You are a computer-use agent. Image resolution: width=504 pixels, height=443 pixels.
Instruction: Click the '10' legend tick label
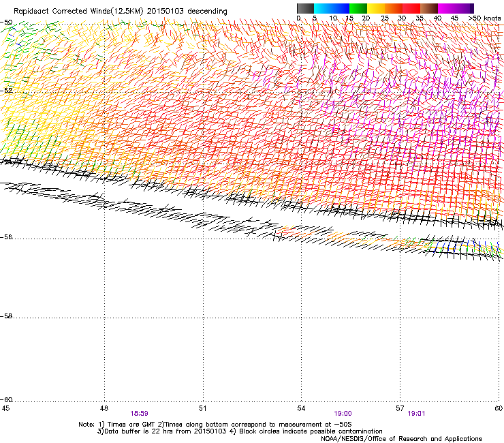tap(333, 18)
